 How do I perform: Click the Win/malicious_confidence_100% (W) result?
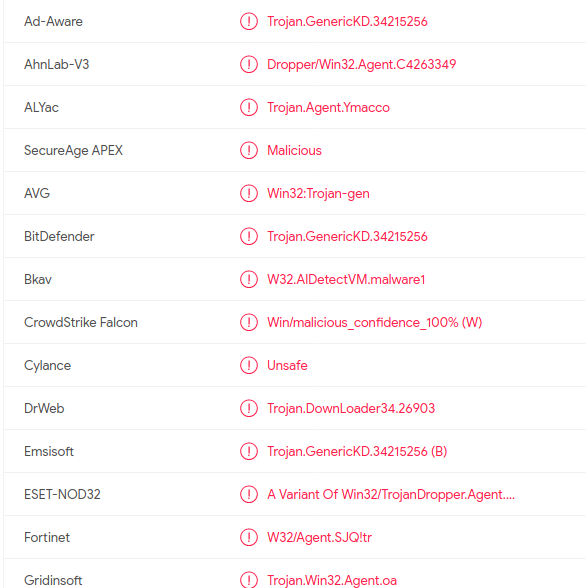[x=375, y=322]
